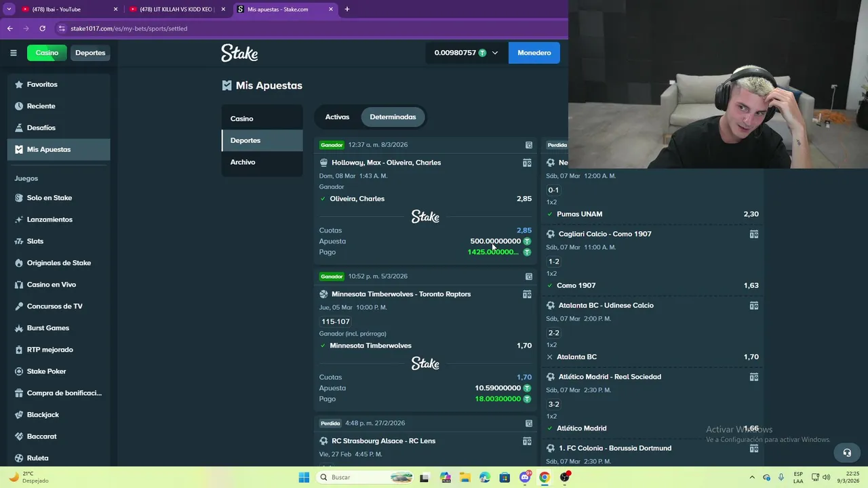Open bet slip icon for 8/3/2026 bet
Image resolution: width=868 pixels, height=488 pixels.
[x=529, y=145]
